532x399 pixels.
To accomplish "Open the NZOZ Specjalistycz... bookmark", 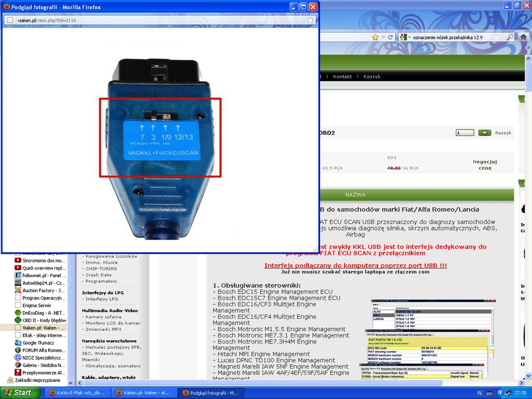I will tap(41, 358).
